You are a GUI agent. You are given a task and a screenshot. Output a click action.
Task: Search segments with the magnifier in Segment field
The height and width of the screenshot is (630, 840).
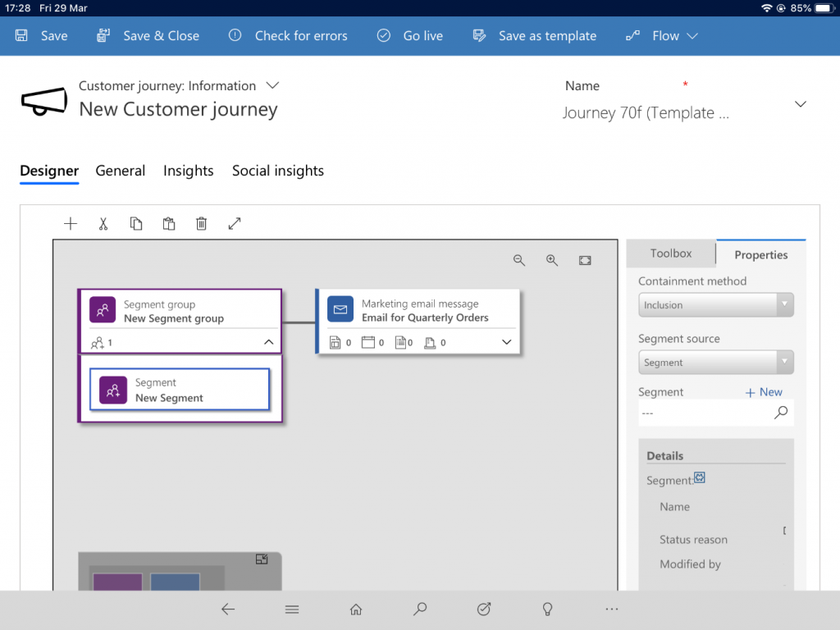(x=780, y=413)
